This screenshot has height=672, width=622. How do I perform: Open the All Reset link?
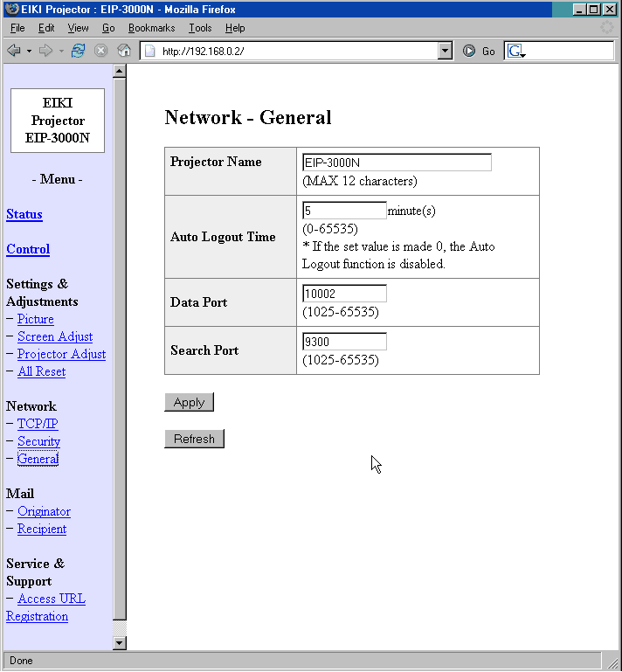pyautogui.click(x=42, y=371)
